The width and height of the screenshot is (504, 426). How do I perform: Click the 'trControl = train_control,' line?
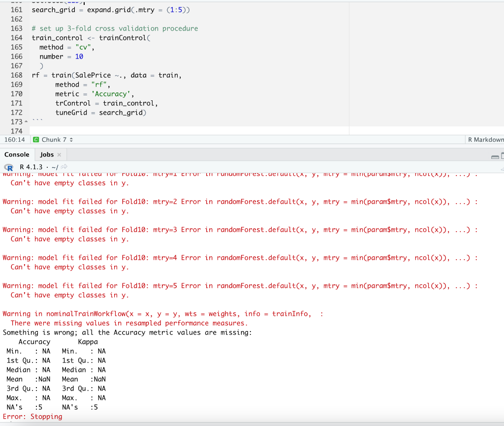106,103
